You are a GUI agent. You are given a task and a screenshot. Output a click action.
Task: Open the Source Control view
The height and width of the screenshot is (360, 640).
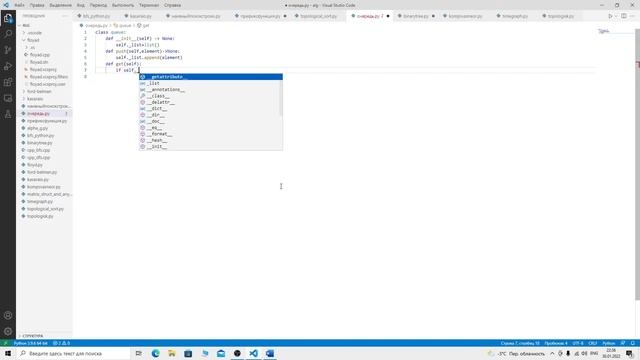[x=8, y=50]
